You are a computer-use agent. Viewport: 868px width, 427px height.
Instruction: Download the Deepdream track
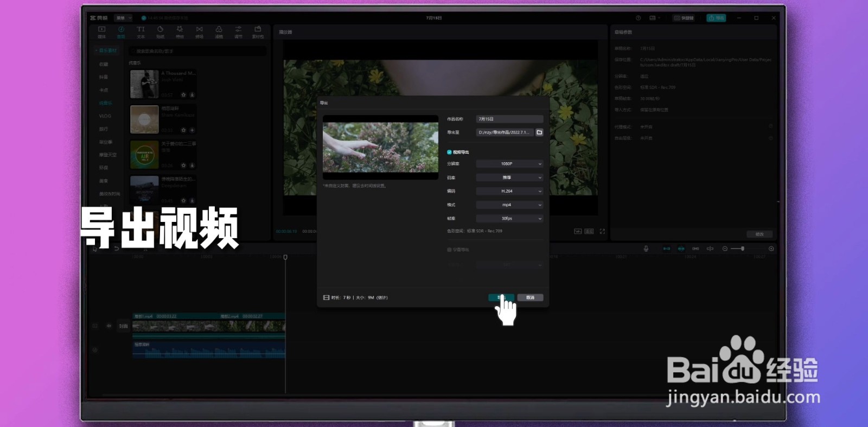tap(192, 201)
